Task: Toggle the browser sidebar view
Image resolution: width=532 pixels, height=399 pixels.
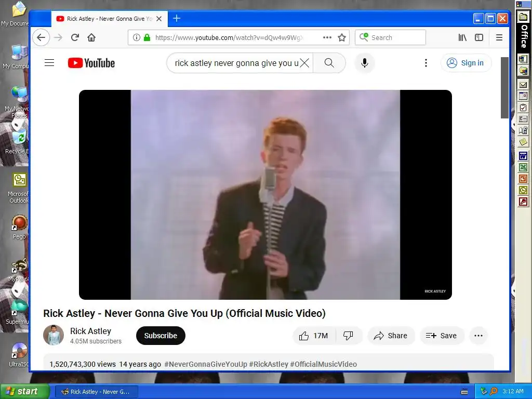Action: [x=478, y=37]
